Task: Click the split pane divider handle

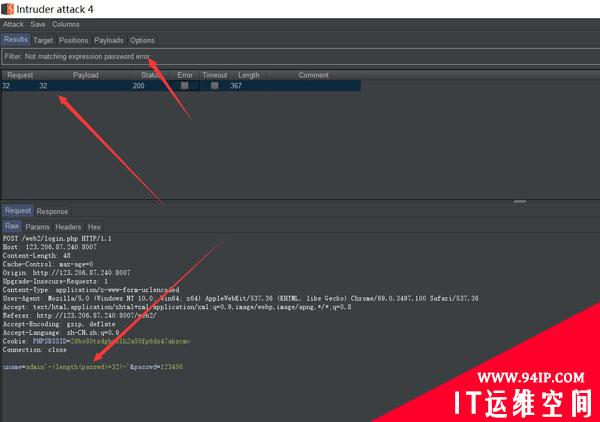Action: tap(520, 202)
